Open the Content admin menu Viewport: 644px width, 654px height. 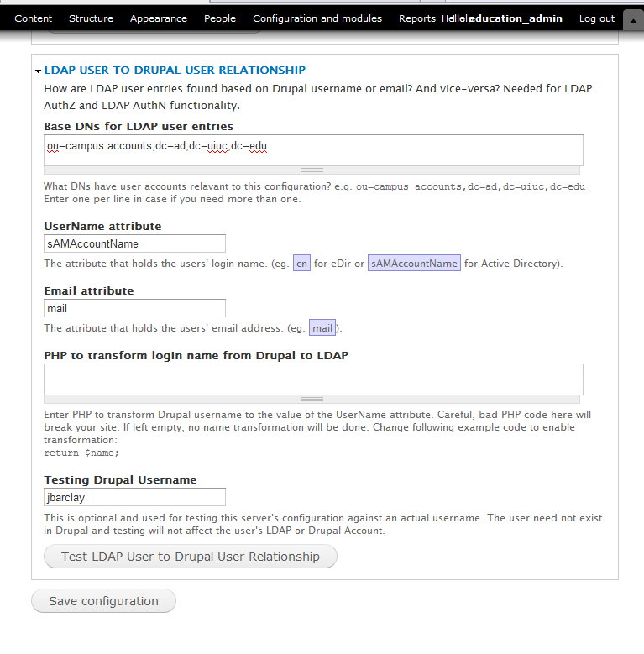pos(34,18)
